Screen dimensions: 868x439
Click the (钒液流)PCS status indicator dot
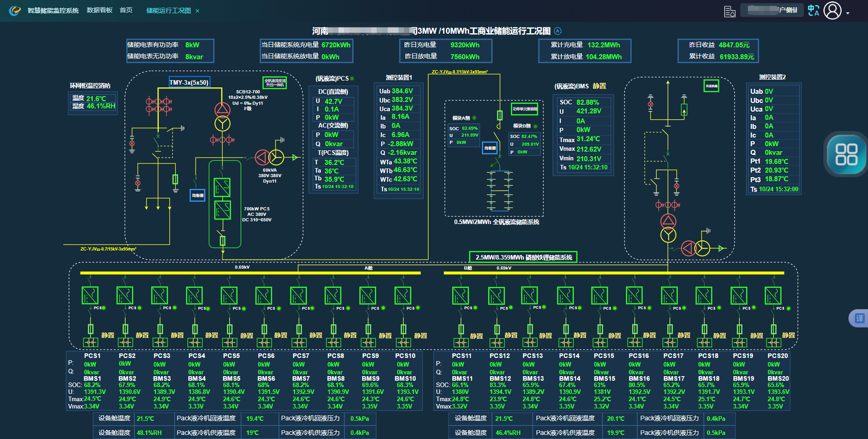(x=352, y=78)
